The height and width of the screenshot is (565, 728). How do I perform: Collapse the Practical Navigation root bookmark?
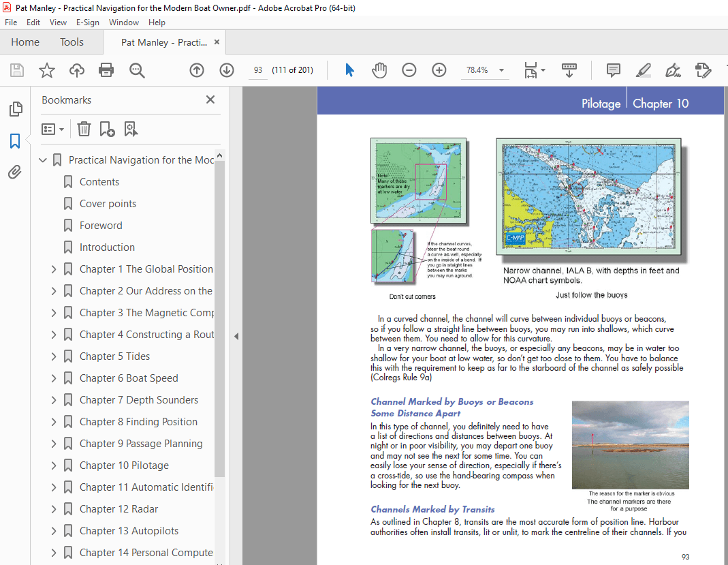pyautogui.click(x=43, y=159)
